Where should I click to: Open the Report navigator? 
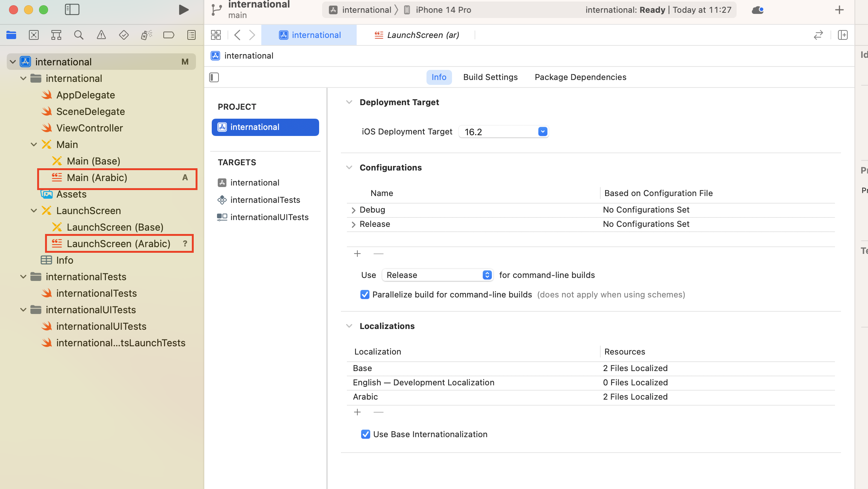pyautogui.click(x=191, y=35)
